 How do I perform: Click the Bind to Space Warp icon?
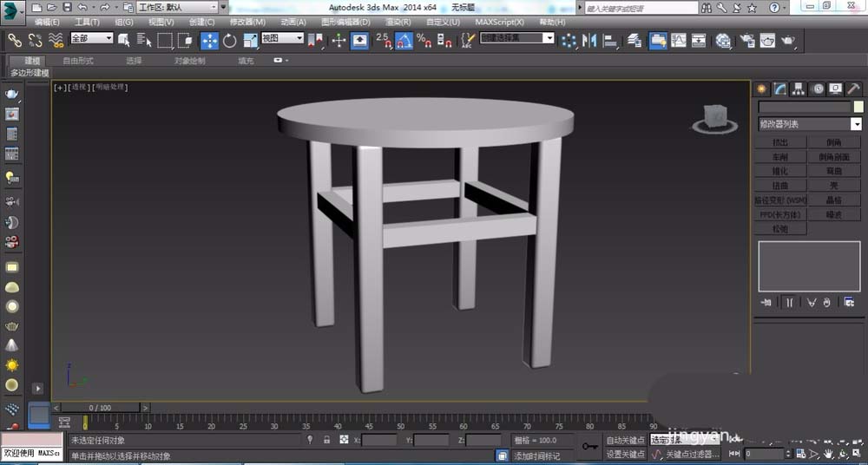(x=56, y=40)
